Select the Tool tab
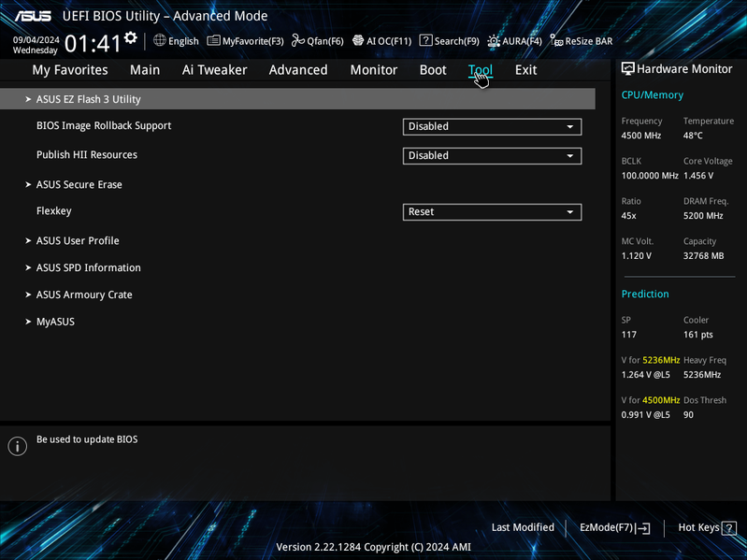 [481, 70]
